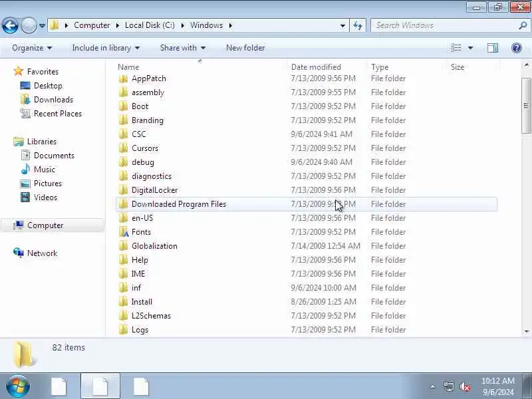Screen dimensions: 532x399
Task: Click the Logs folder name
Action: coord(140,329)
